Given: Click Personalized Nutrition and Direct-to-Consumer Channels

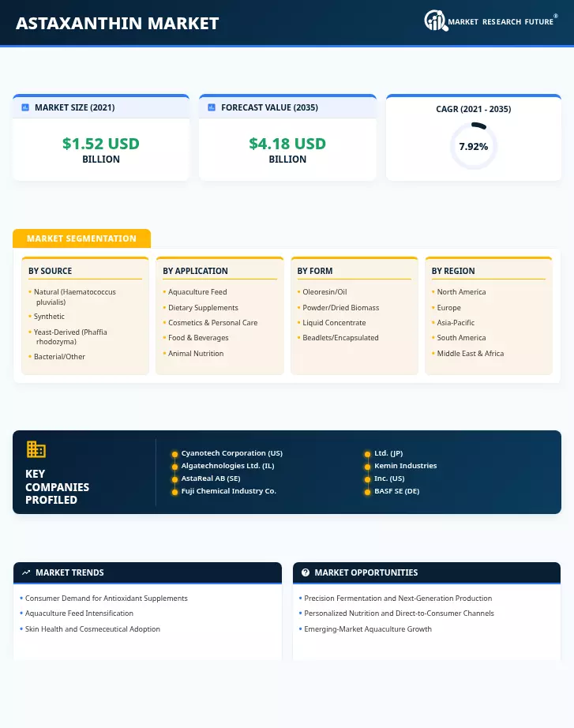Looking at the screenshot, I should tap(399, 613).
